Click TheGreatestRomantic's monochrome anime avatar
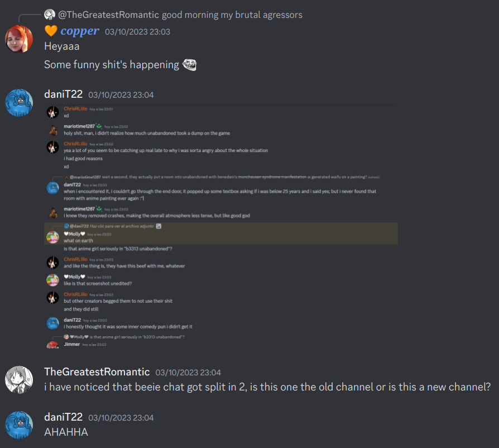499x448 pixels. point(19,379)
